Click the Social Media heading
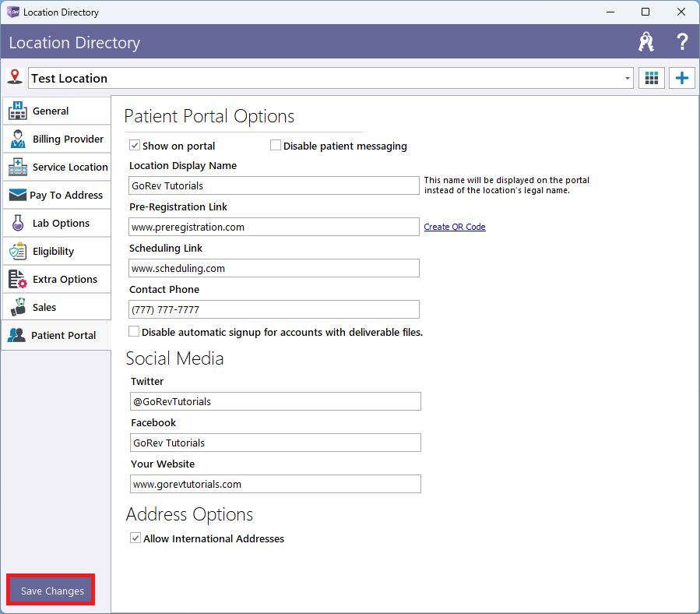 coord(174,358)
